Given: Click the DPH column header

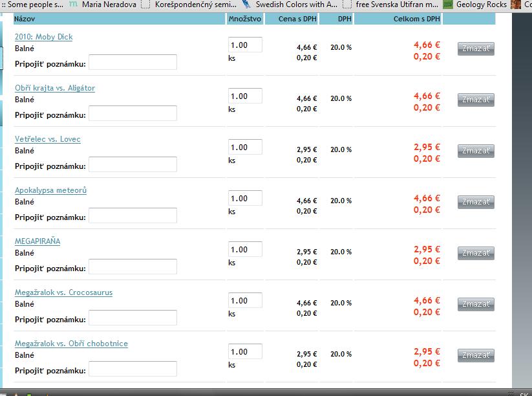Looking at the screenshot, I should click(x=336, y=19).
